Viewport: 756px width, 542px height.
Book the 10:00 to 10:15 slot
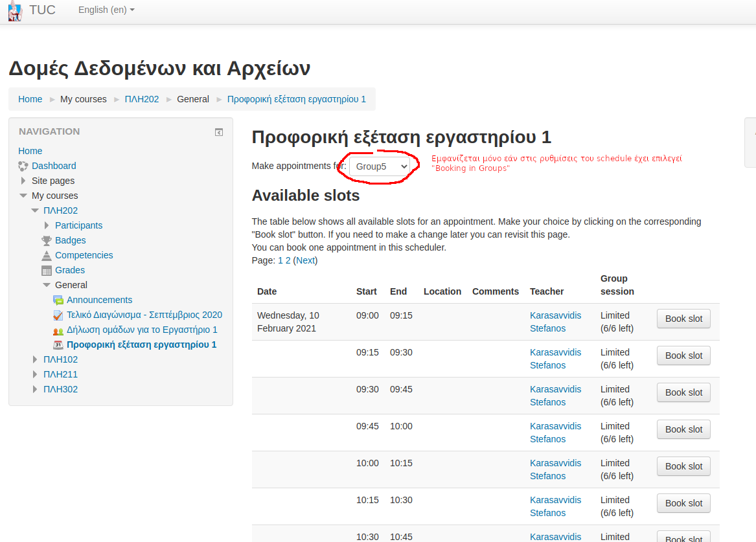pyautogui.click(x=683, y=466)
